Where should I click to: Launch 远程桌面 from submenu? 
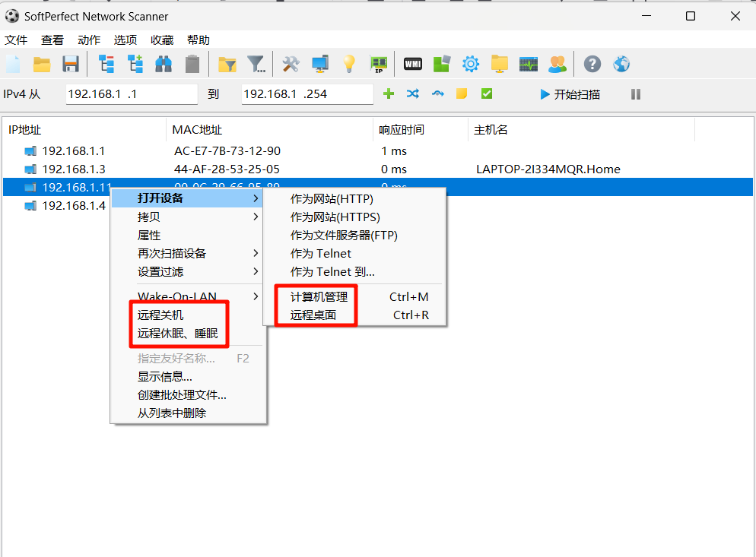pos(354,315)
